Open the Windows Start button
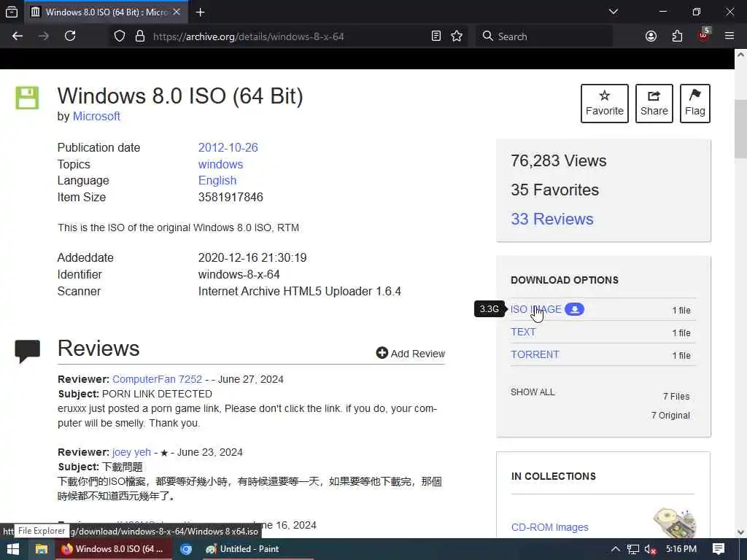This screenshot has height=560, width=747. point(13,549)
